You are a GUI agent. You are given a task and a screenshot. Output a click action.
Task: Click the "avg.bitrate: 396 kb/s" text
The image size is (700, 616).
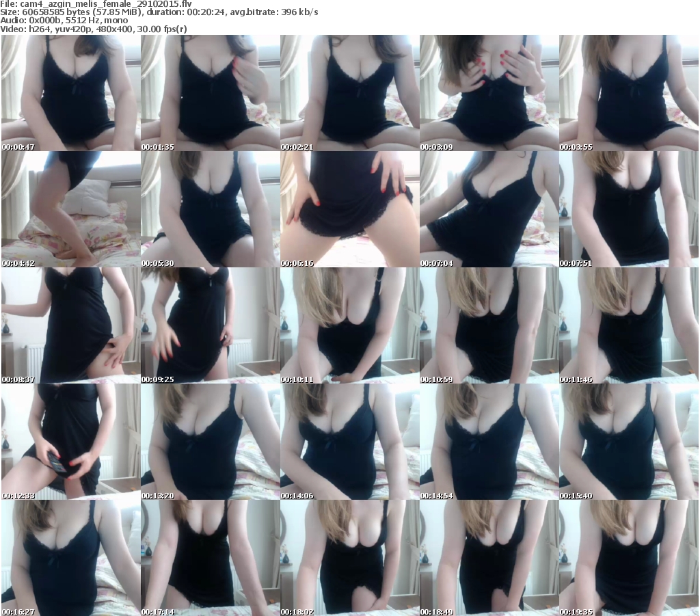(x=274, y=12)
